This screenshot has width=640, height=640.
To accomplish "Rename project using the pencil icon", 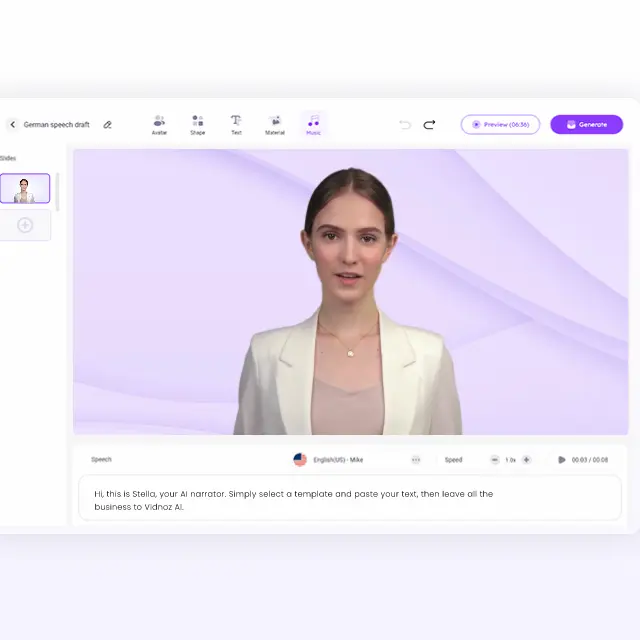I will [107, 125].
